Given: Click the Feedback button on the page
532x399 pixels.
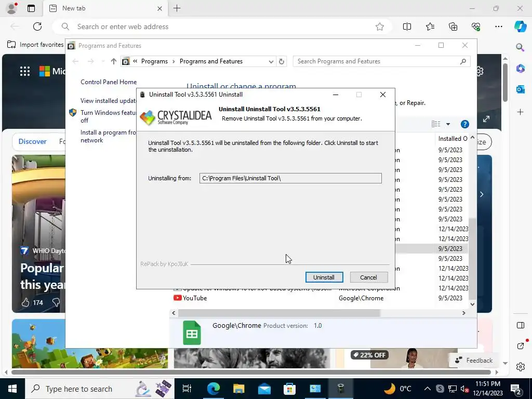Looking at the screenshot, I should [474, 361].
